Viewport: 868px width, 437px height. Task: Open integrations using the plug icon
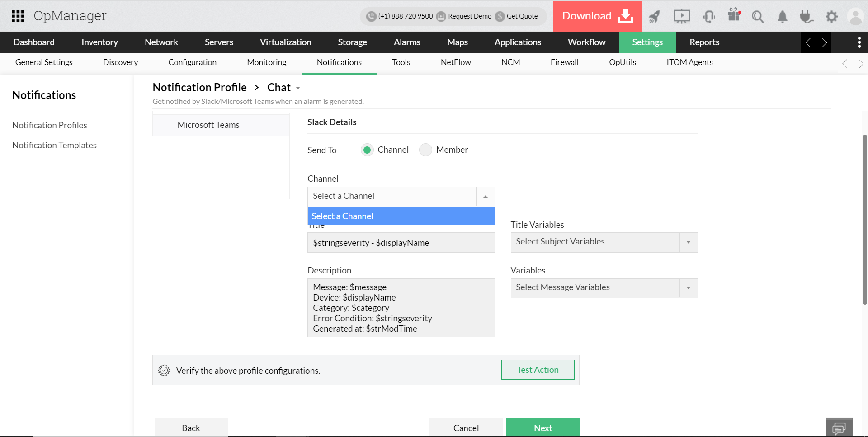pyautogui.click(x=806, y=16)
